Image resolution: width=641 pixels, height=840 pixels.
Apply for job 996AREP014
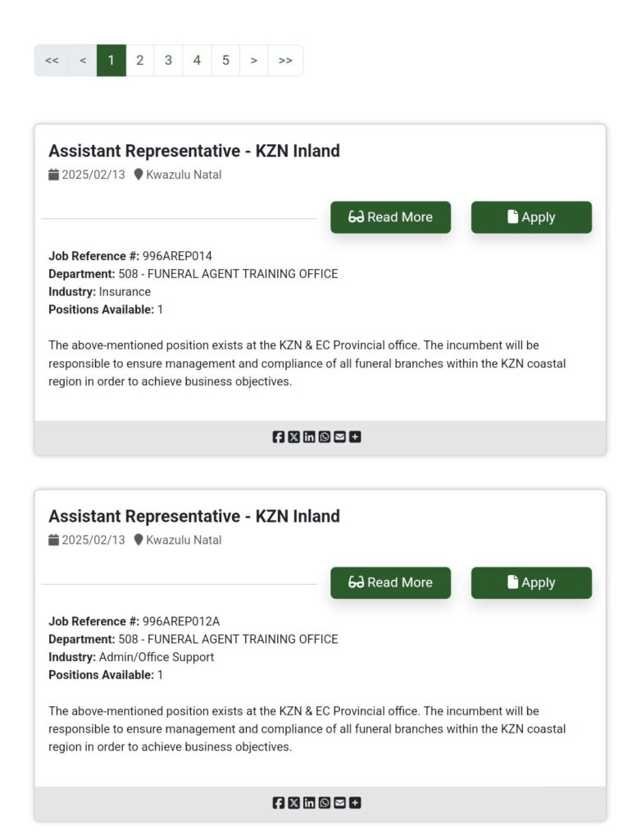tap(531, 217)
